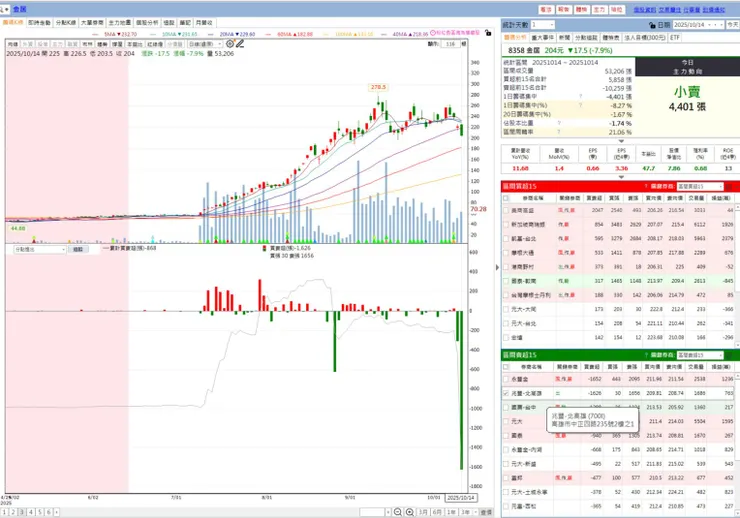The width and height of the screenshot is (740, 518).
Task: Open help for 1日籌碼集中(%) row
Action: (580, 105)
